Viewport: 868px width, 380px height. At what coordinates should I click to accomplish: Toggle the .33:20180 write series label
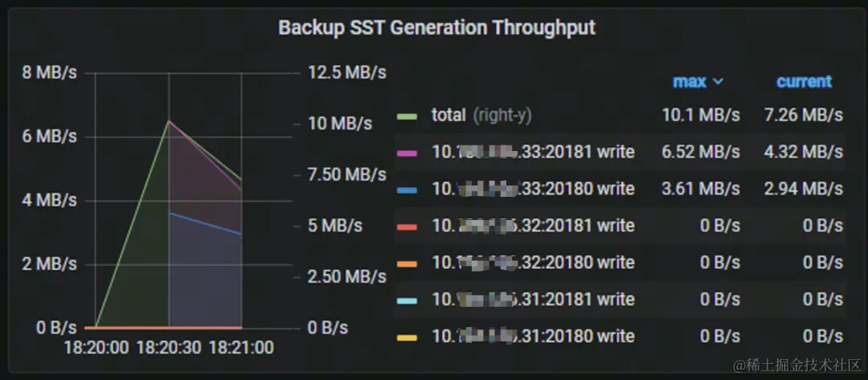[533, 189]
